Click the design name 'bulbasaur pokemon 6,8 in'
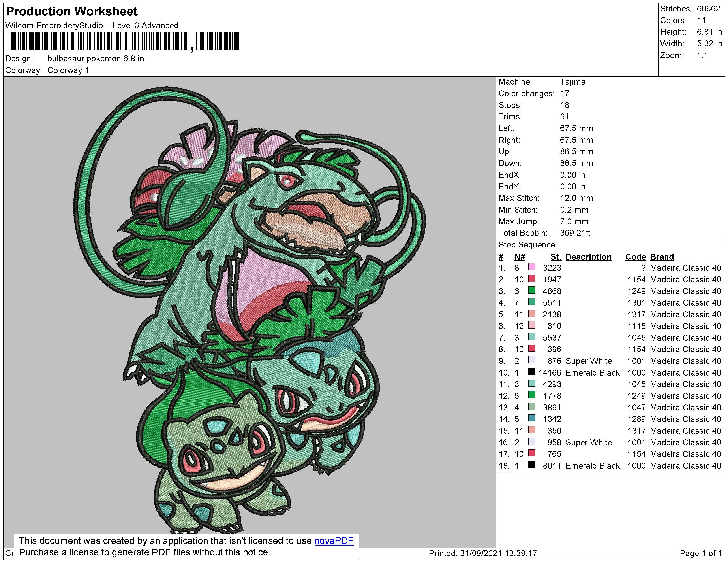The image size is (728, 563). pyautogui.click(x=96, y=59)
